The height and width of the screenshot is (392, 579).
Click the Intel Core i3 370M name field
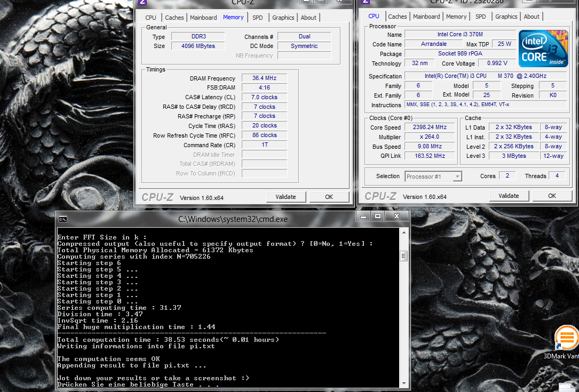click(460, 34)
